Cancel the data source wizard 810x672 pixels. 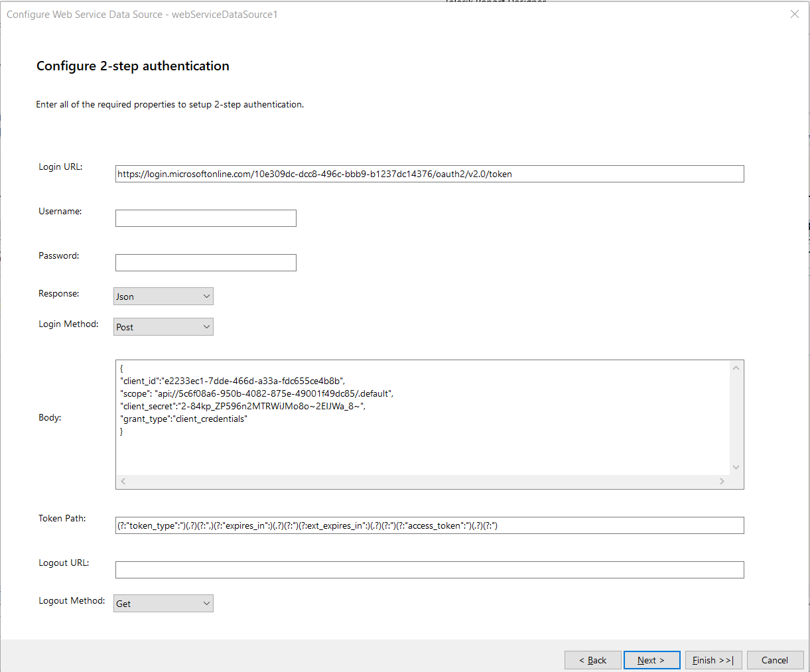pyautogui.click(x=774, y=660)
